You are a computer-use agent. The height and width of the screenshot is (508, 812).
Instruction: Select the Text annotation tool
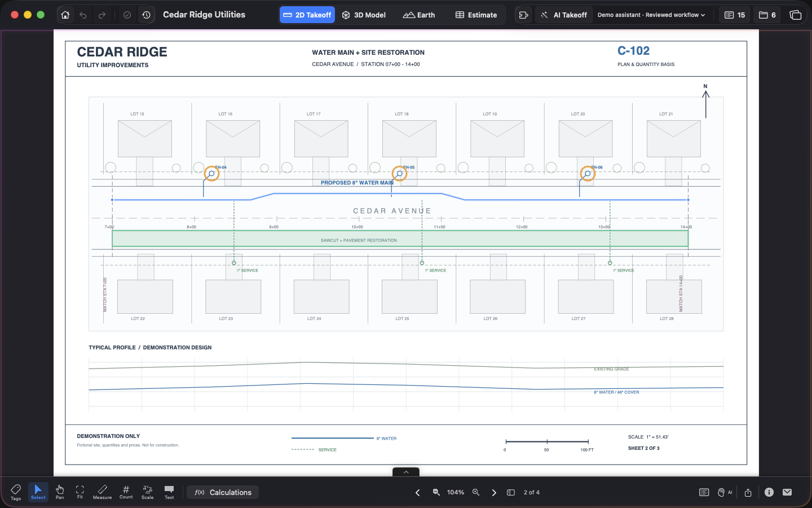[169, 492]
